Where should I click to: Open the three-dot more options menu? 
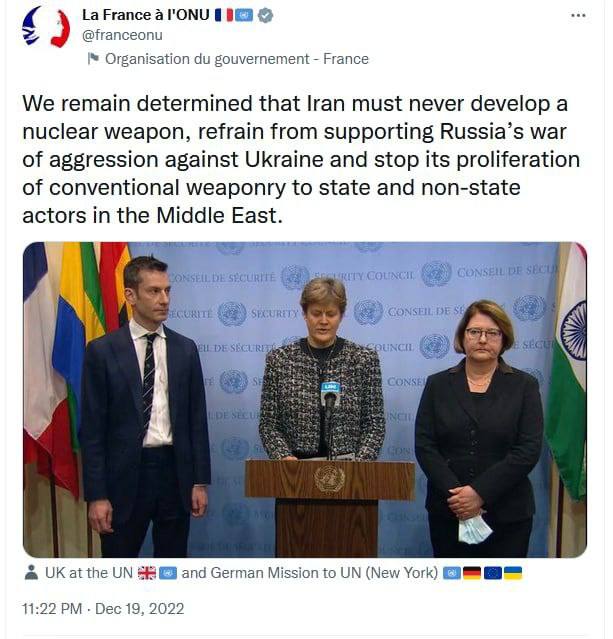578,16
